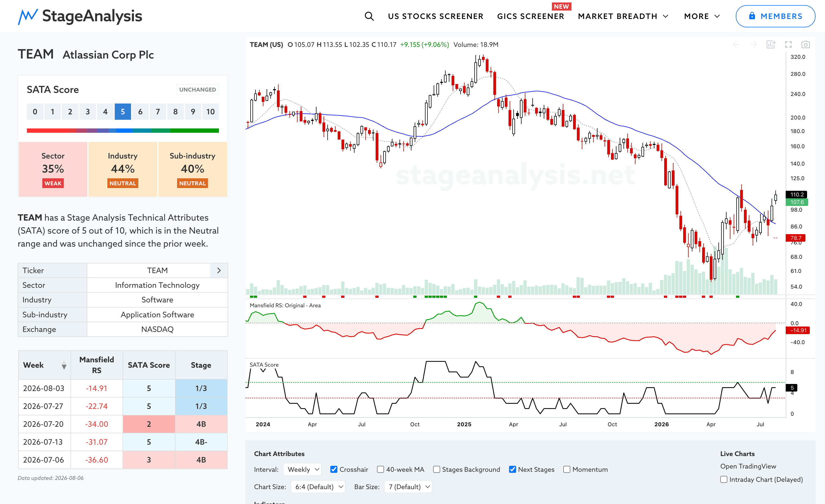Click the NEW badge above GICS Screener
Screen dimensions: 825x504
pos(561,6)
